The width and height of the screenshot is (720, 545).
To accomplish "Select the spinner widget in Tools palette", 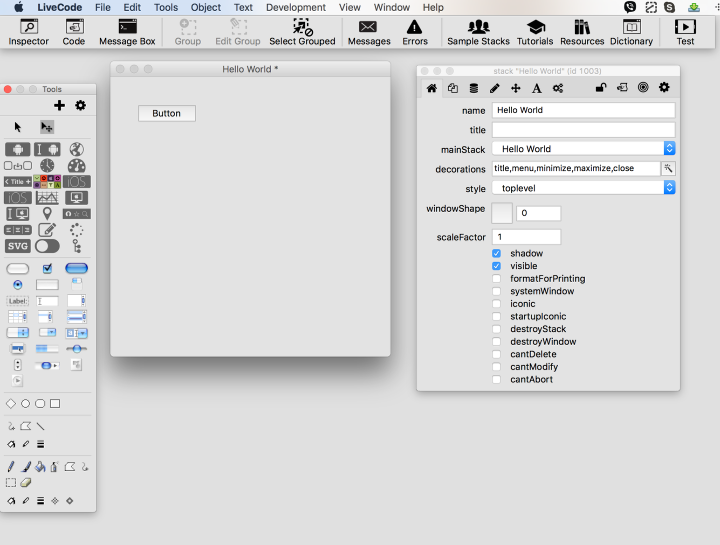I will click(77, 230).
